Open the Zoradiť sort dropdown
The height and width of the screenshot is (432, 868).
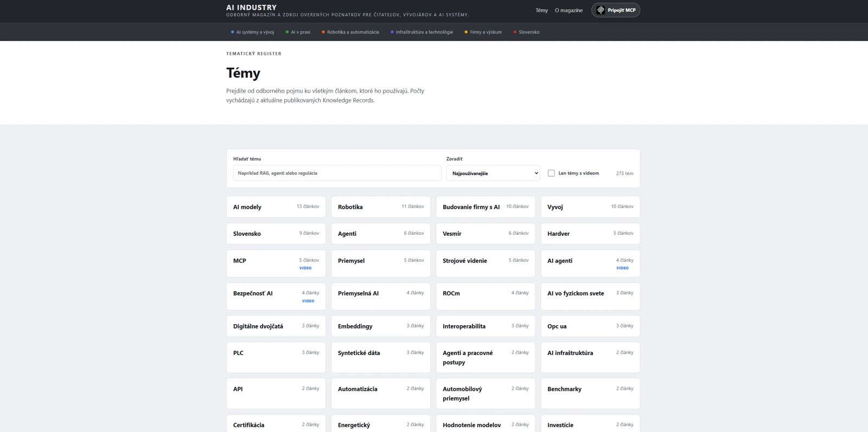click(x=493, y=173)
